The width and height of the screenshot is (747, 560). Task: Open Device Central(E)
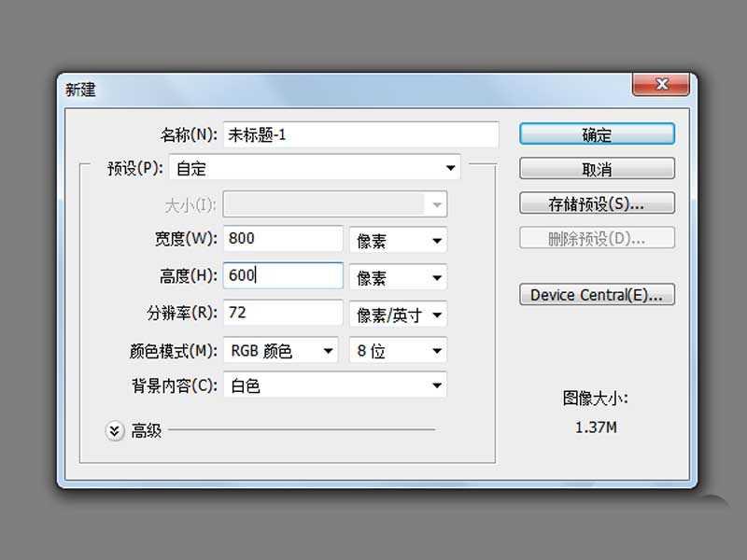coord(597,295)
